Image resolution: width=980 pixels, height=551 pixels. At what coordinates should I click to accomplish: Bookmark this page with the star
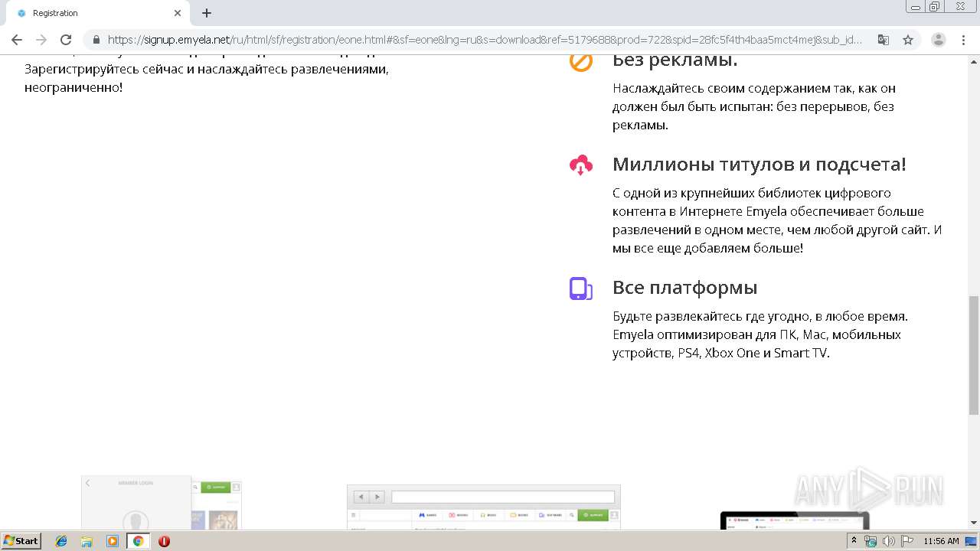click(x=908, y=40)
